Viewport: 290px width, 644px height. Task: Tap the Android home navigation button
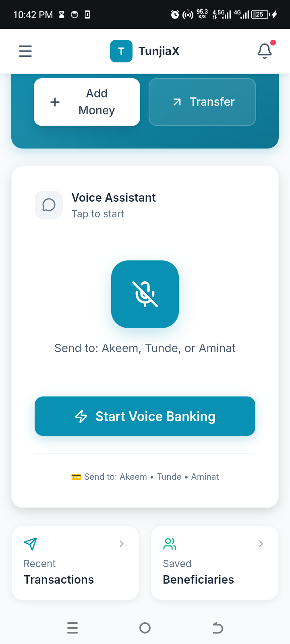(145, 628)
